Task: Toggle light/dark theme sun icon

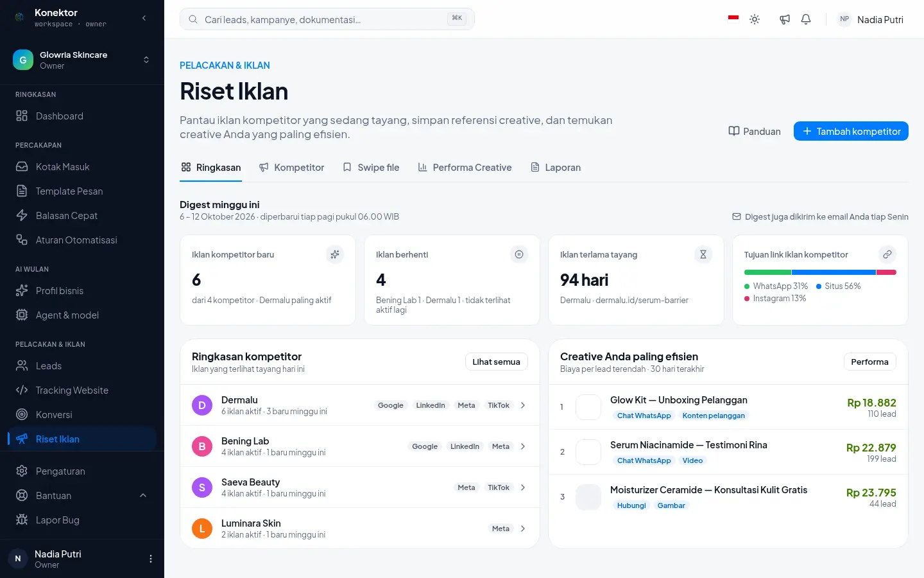Action: pyautogui.click(x=755, y=19)
